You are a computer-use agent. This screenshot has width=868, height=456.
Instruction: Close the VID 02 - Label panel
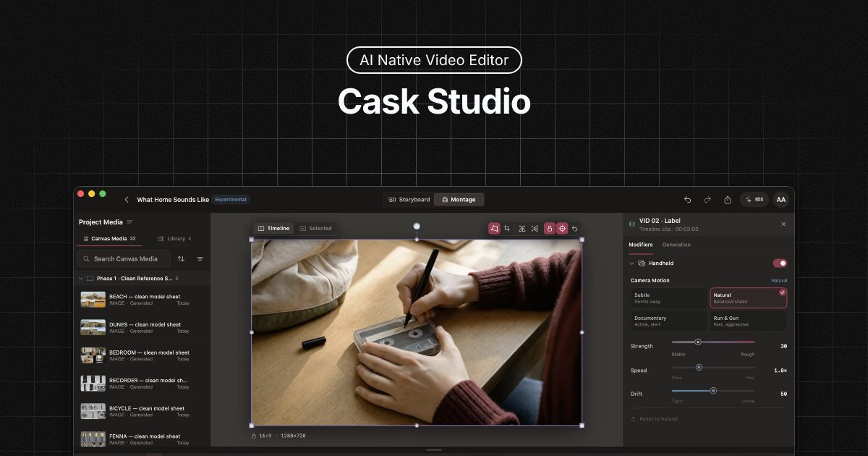pos(783,224)
